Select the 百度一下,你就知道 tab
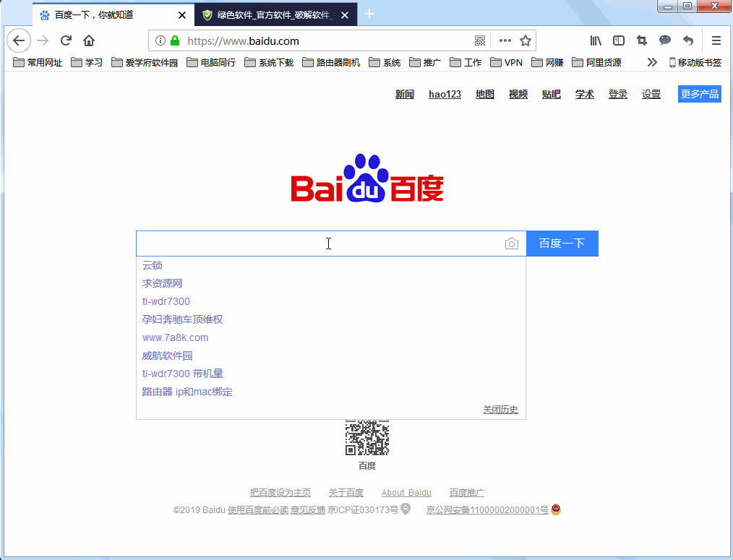 [113, 15]
